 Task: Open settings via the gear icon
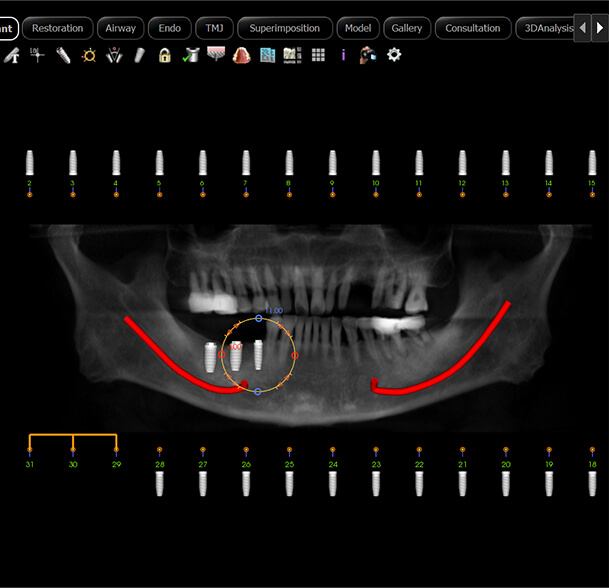tap(394, 54)
